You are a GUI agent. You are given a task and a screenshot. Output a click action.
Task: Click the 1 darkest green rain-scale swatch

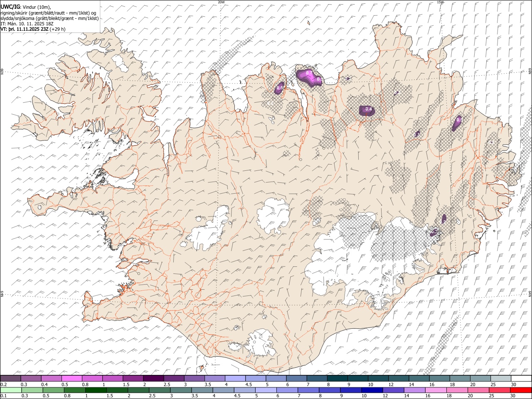[96, 390]
